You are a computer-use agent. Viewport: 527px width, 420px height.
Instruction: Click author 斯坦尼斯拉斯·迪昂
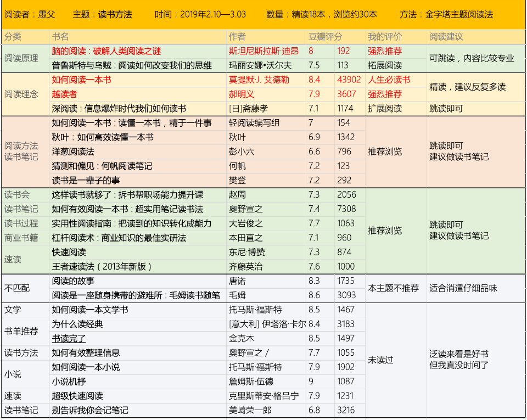(264, 51)
